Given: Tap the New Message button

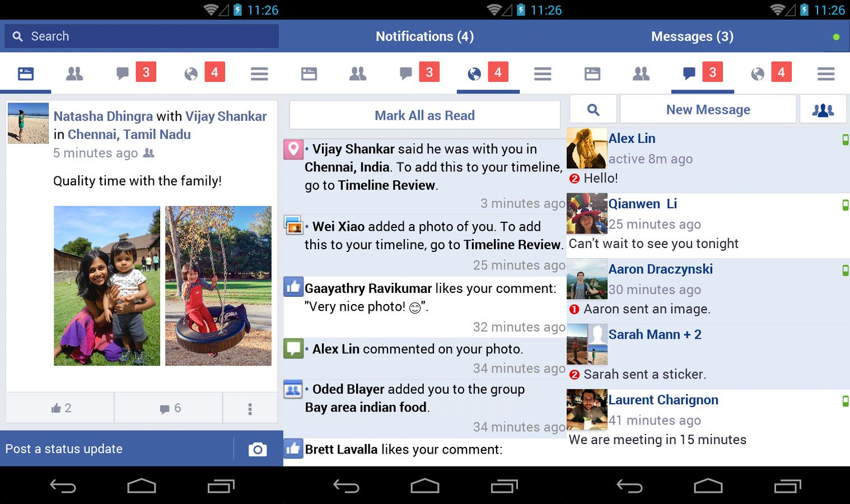Looking at the screenshot, I should 707,109.
